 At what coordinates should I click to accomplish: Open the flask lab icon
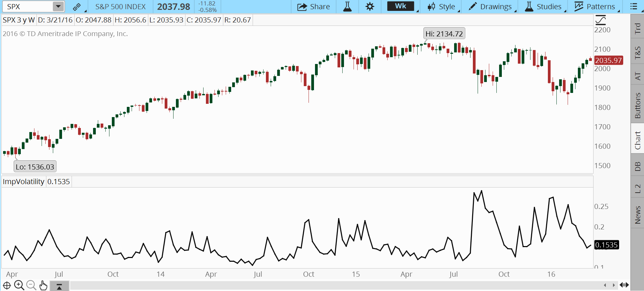pyautogui.click(x=347, y=6)
